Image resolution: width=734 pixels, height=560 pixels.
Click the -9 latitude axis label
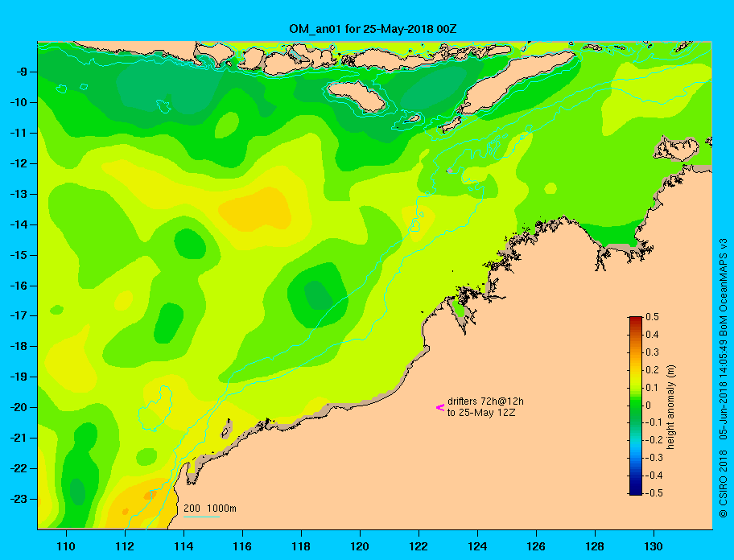coord(21,72)
